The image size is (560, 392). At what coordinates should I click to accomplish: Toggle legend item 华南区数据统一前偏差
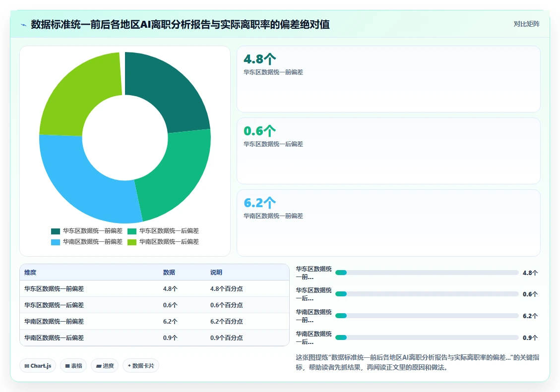click(x=87, y=242)
